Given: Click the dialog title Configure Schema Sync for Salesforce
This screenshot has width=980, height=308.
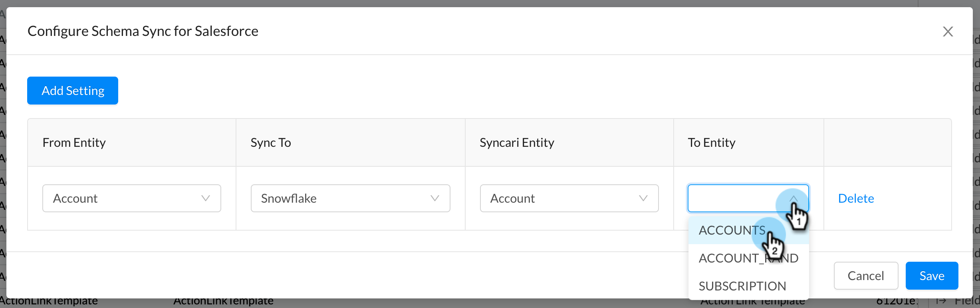Looking at the screenshot, I should [143, 31].
